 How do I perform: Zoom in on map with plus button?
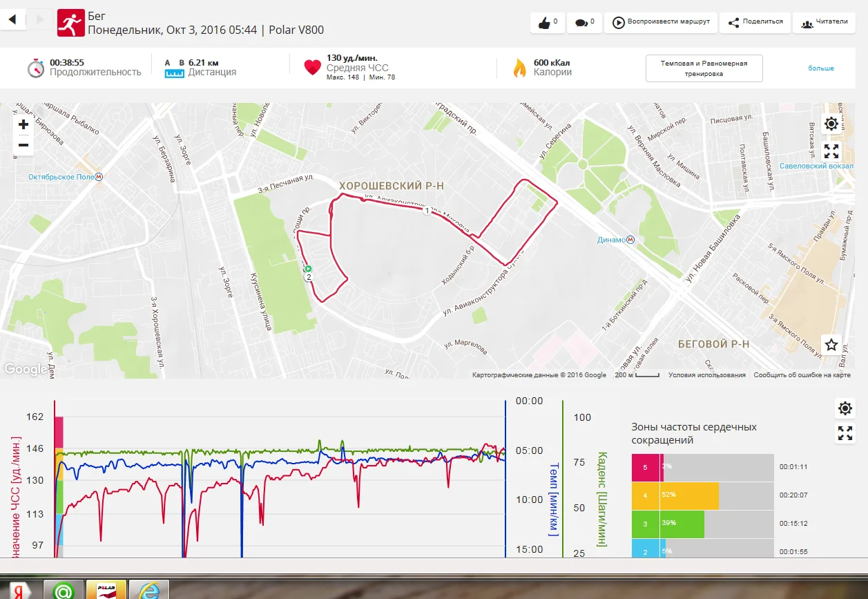coord(23,124)
